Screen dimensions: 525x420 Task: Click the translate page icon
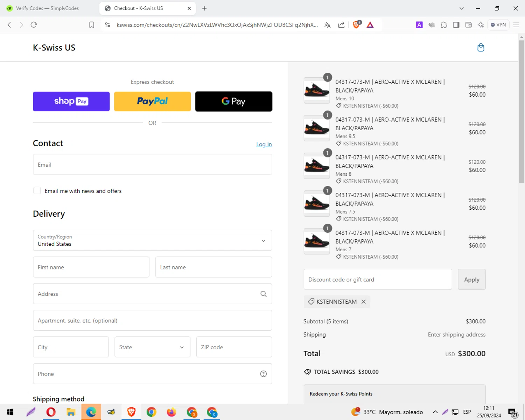327,25
